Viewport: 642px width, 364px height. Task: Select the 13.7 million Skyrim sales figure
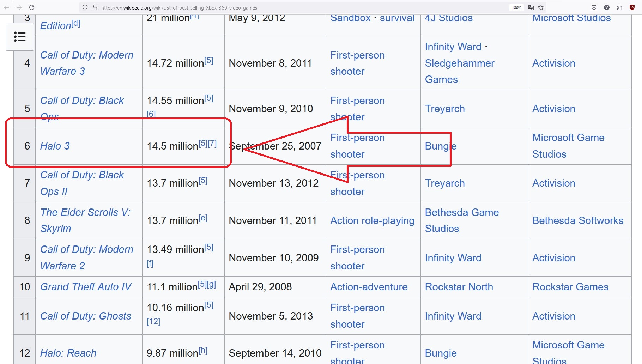click(172, 221)
